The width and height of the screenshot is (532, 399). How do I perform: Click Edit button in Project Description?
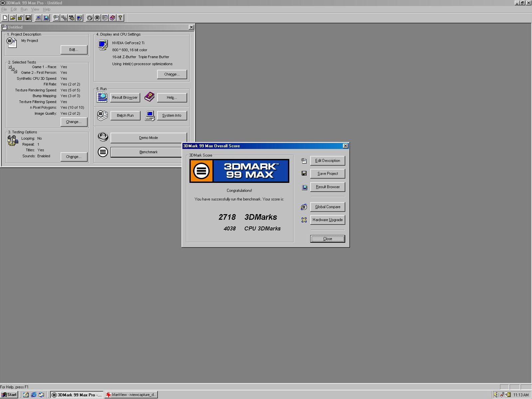(74, 50)
